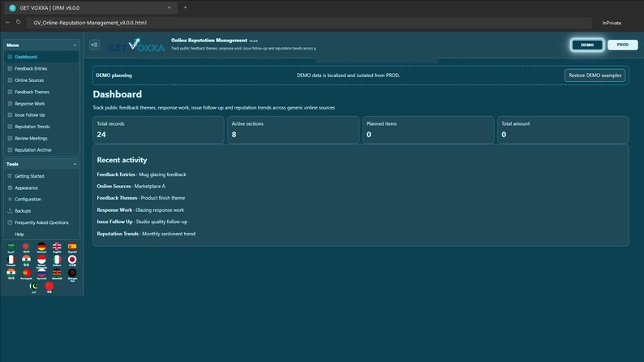Image resolution: width=644 pixels, height=362 pixels.
Task: Click the GET VOXXA logo
Action: coord(137,45)
